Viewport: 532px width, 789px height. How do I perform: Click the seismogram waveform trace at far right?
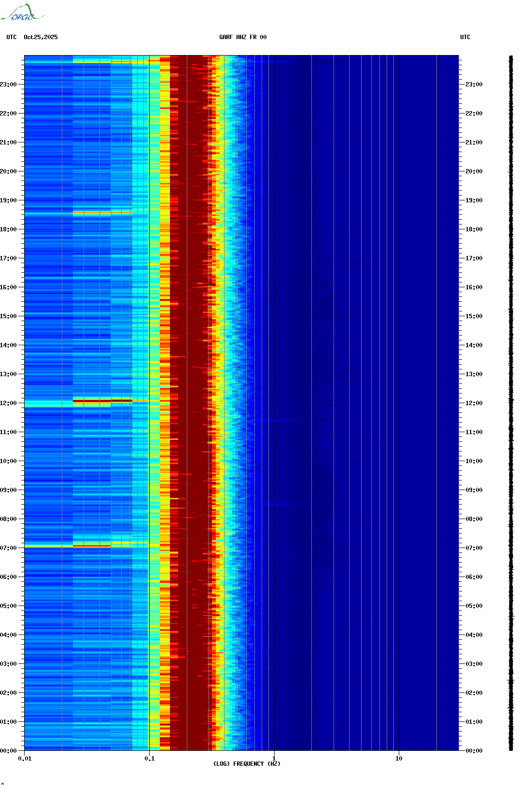pyautogui.click(x=511, y=403)
